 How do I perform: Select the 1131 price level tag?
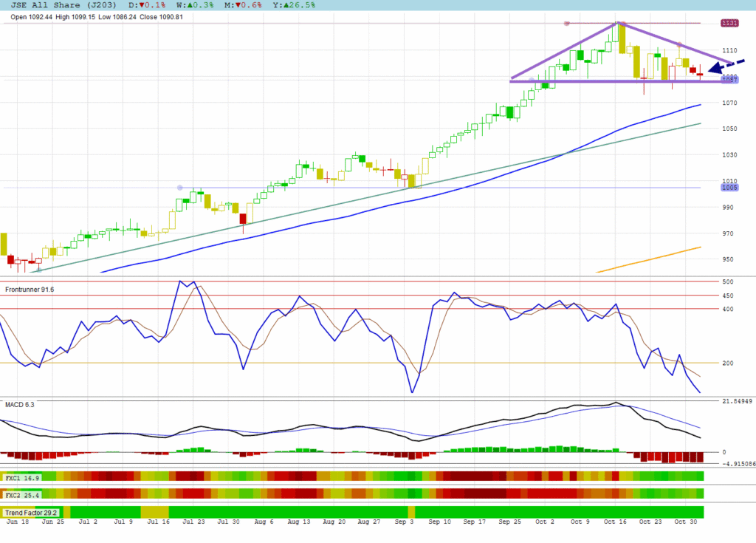(x=729, y=24)
